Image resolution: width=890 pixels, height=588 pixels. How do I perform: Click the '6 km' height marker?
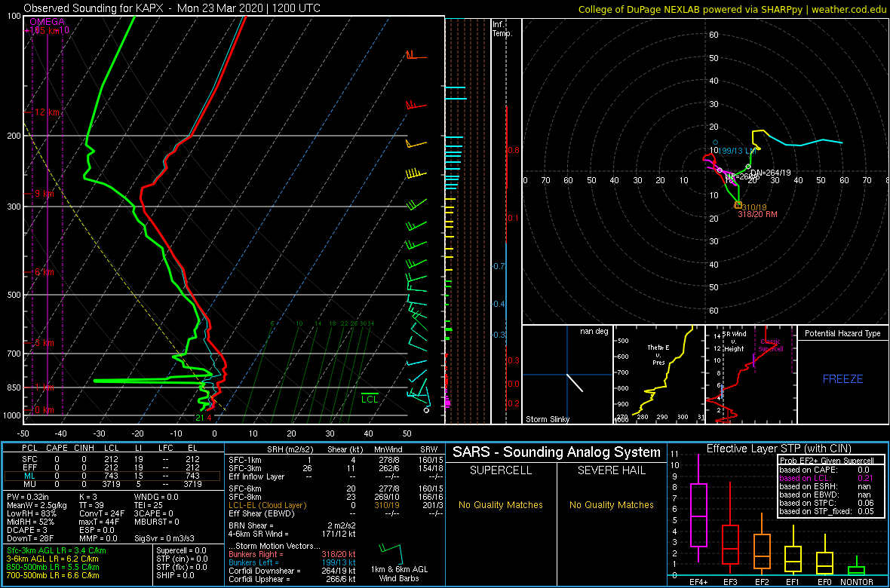click(44, 272)
